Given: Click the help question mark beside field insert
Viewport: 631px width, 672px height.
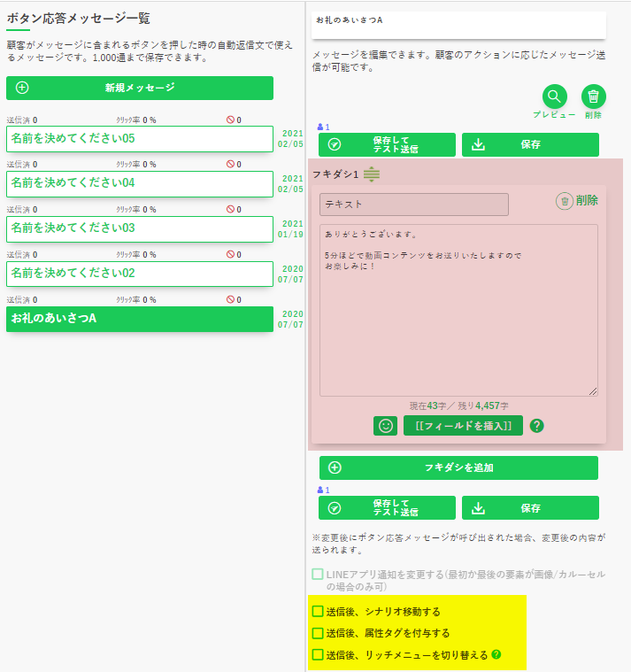Looking at the screenshot, I should 536,426.
